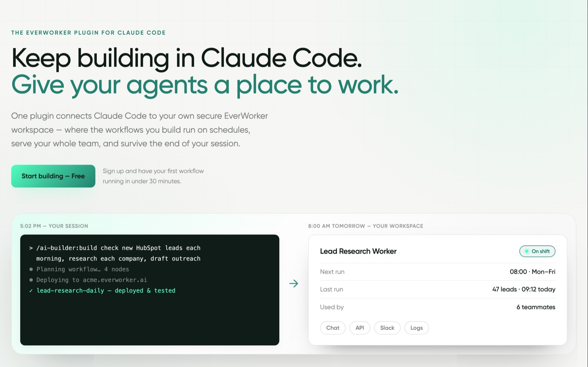Click the Start building – Free button
This screenshot has width=588, height=367.
pyautogui.click(x=53, y=176)
